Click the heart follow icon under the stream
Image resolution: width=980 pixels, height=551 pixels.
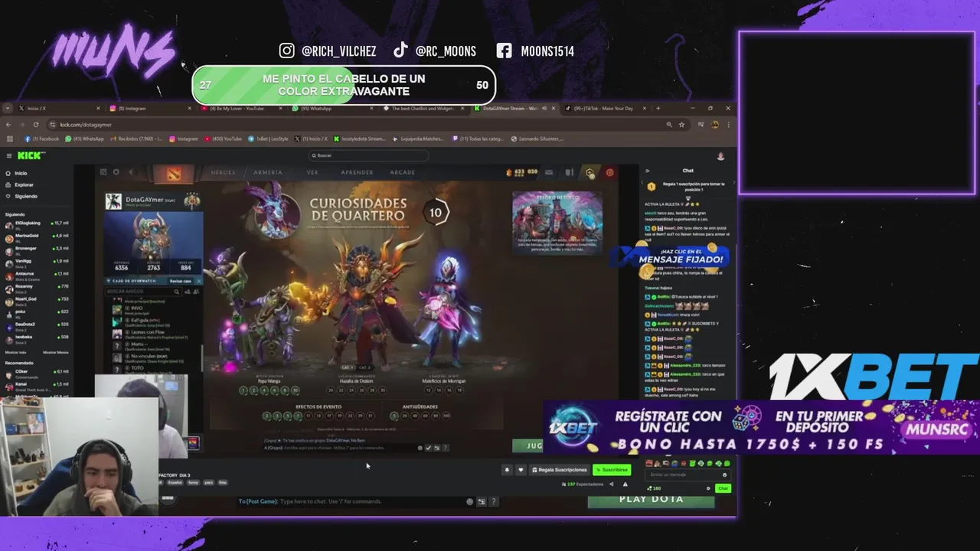521,470
